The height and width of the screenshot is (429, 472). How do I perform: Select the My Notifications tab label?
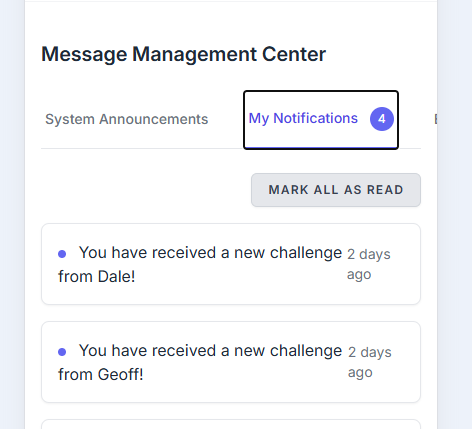click(303, 118)
